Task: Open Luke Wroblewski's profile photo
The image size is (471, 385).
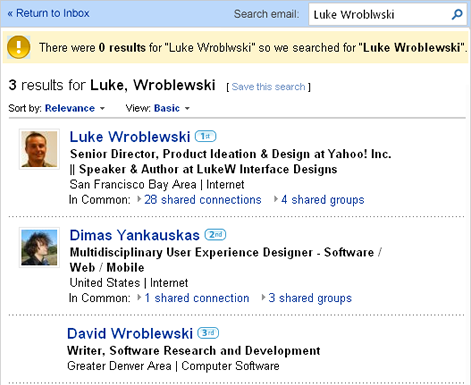Action: tap(39, 149)
